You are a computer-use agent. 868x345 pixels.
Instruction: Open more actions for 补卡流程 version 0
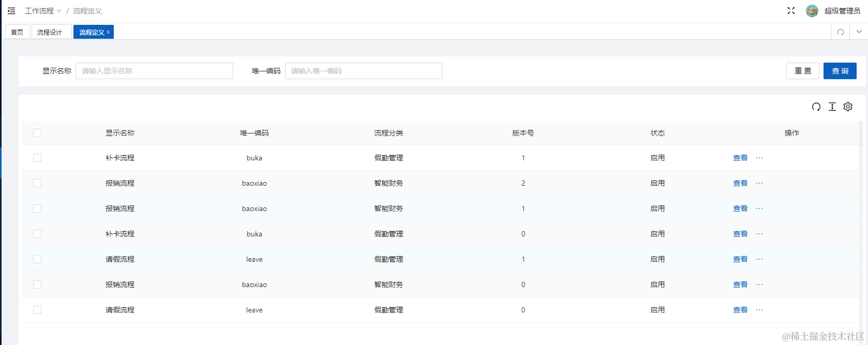pos(759,234)
